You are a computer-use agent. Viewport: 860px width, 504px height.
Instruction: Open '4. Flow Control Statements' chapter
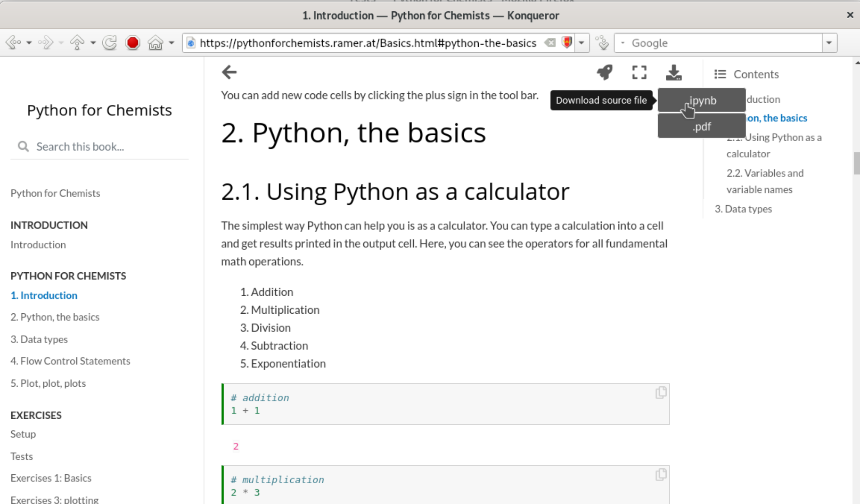click(70, 361)
